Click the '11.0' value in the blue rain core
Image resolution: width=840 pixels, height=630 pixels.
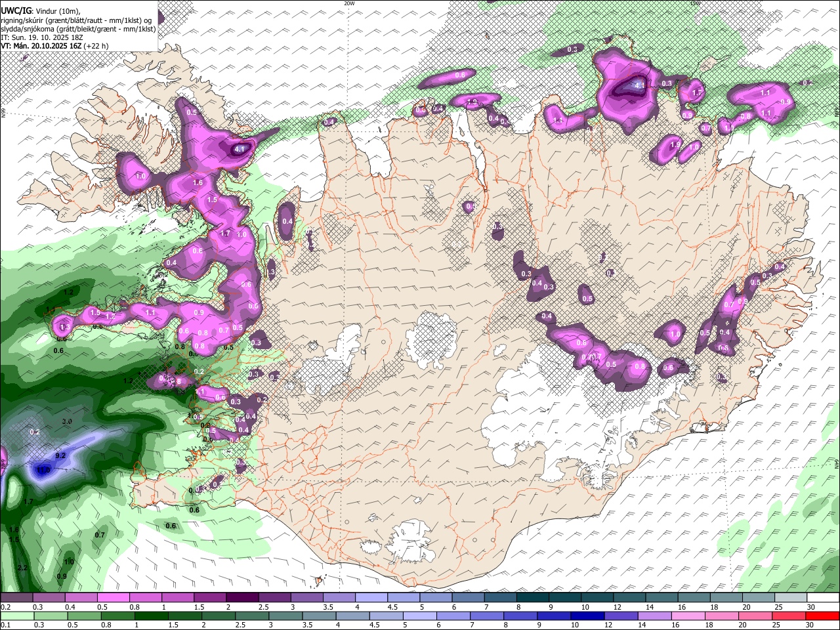click(x=43, y=470)
